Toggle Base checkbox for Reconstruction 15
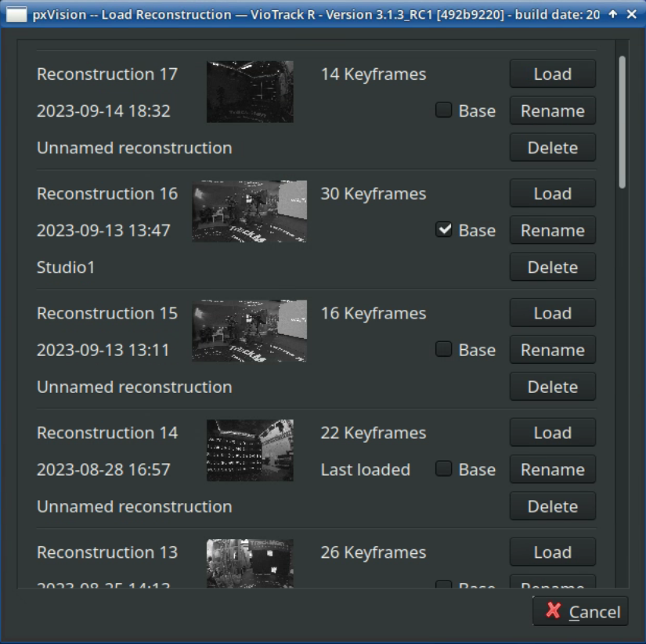646x644 pixels. tap(444, 350)
